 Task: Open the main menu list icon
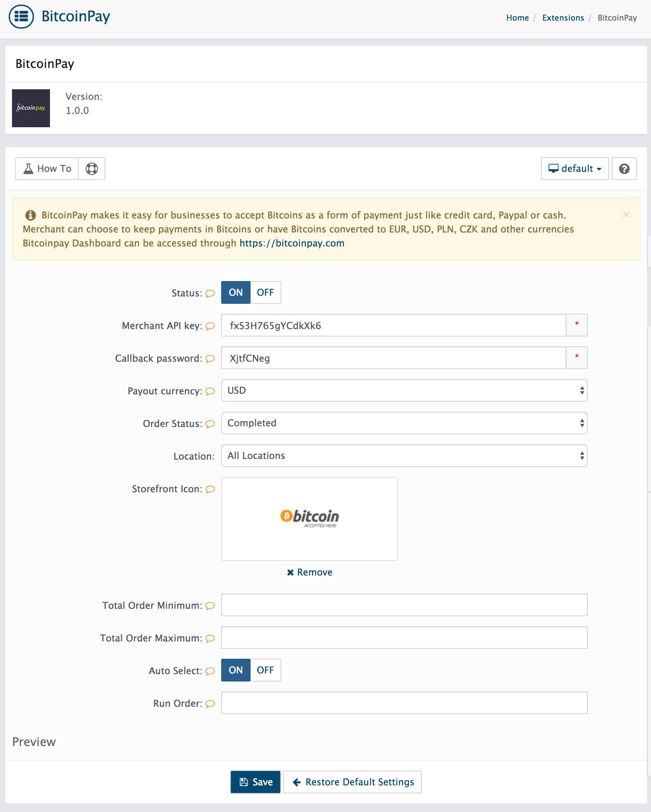tap(21, 17)
